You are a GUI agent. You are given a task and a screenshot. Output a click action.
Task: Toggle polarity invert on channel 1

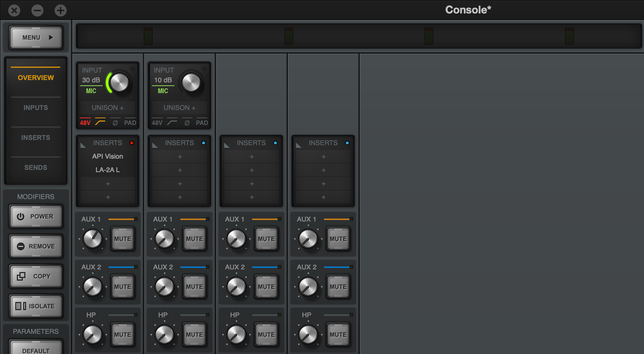click(x=115, y=122)
